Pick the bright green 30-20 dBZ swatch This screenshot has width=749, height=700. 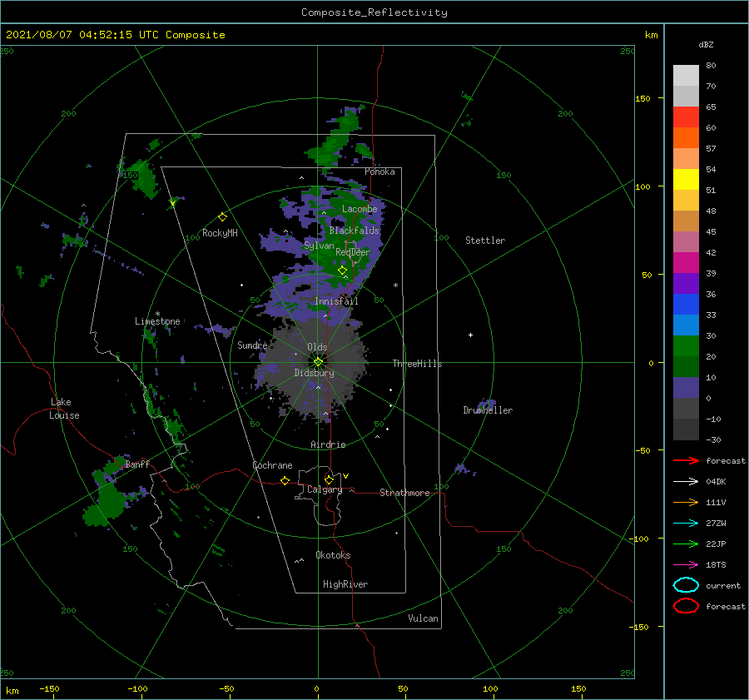pyautogui.click(x=686, y=345)
